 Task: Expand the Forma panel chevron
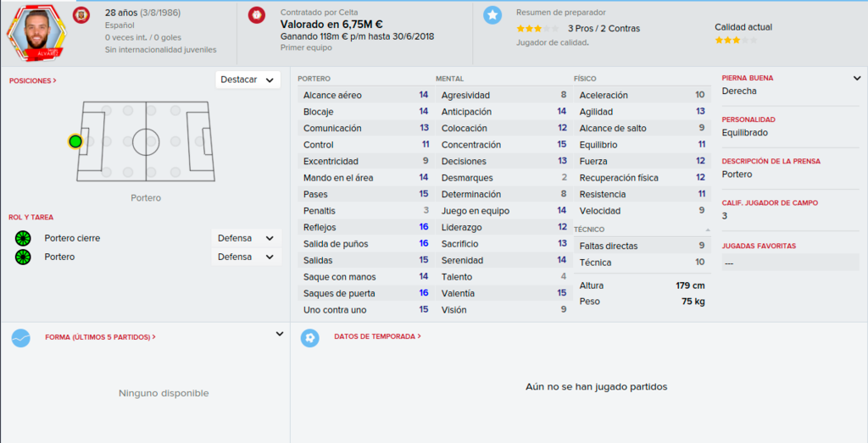pos(280,334)
